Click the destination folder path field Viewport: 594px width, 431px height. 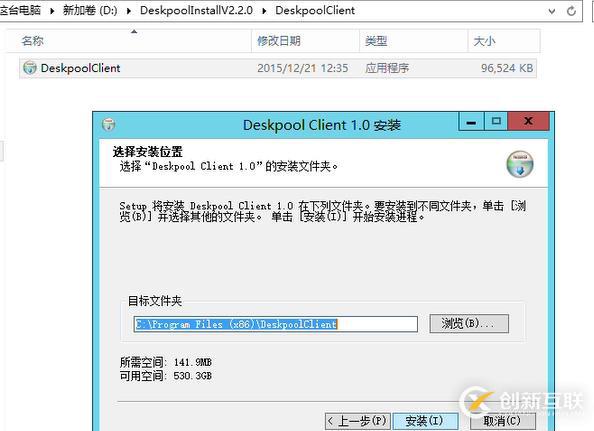(276, 324)
